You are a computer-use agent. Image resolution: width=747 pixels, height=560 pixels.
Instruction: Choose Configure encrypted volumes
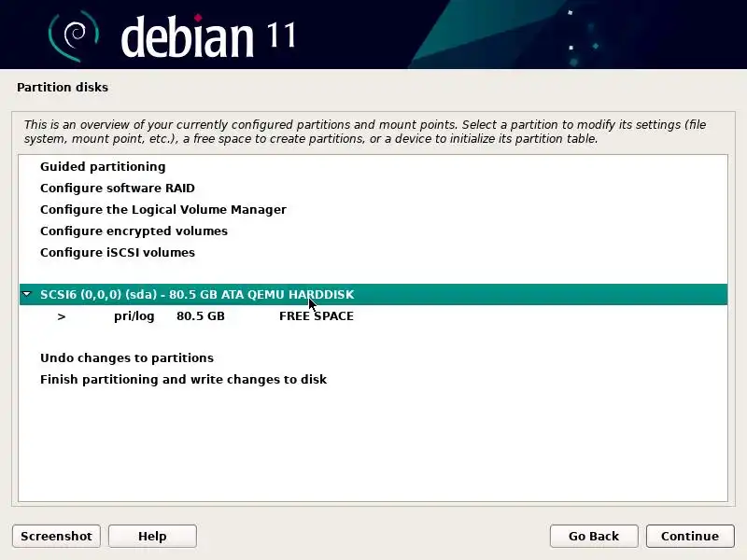click(134, 231)
